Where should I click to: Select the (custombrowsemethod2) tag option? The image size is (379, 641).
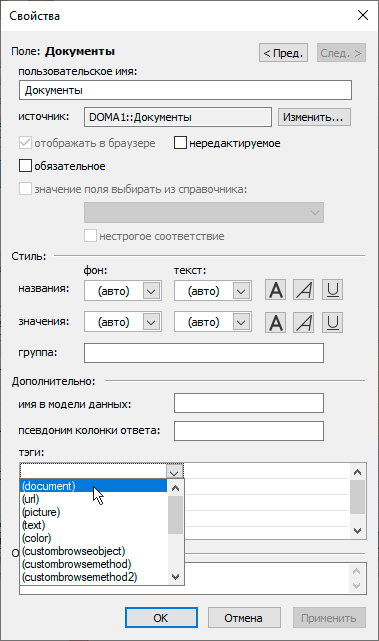click(94, 577)
